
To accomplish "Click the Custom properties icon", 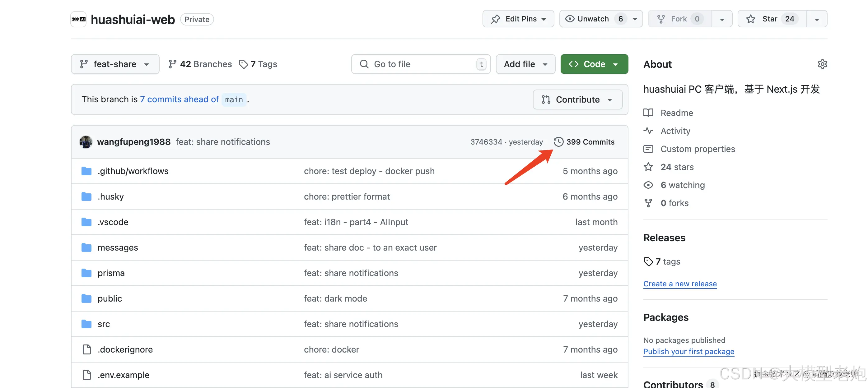I will click(x=648, y=149).
